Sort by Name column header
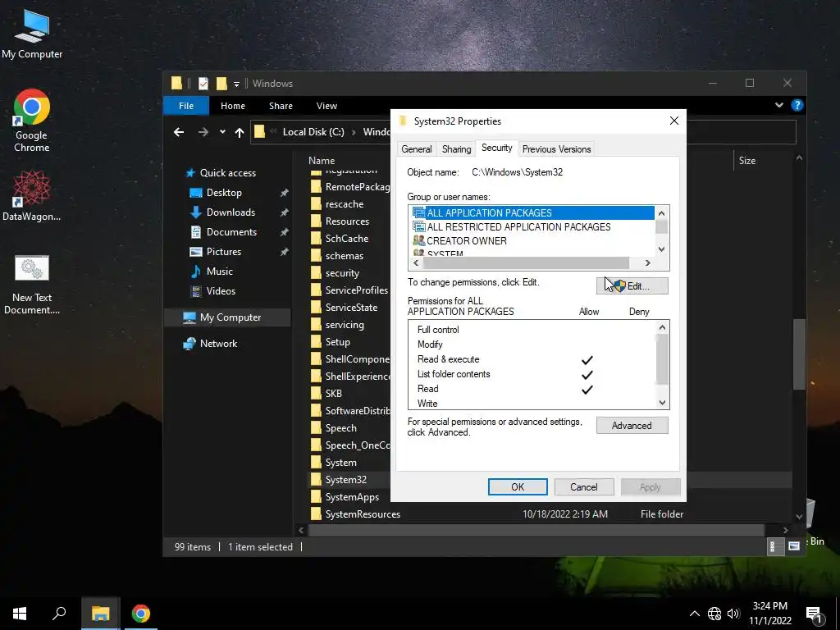840x630 pixels. tap(322, 160)
